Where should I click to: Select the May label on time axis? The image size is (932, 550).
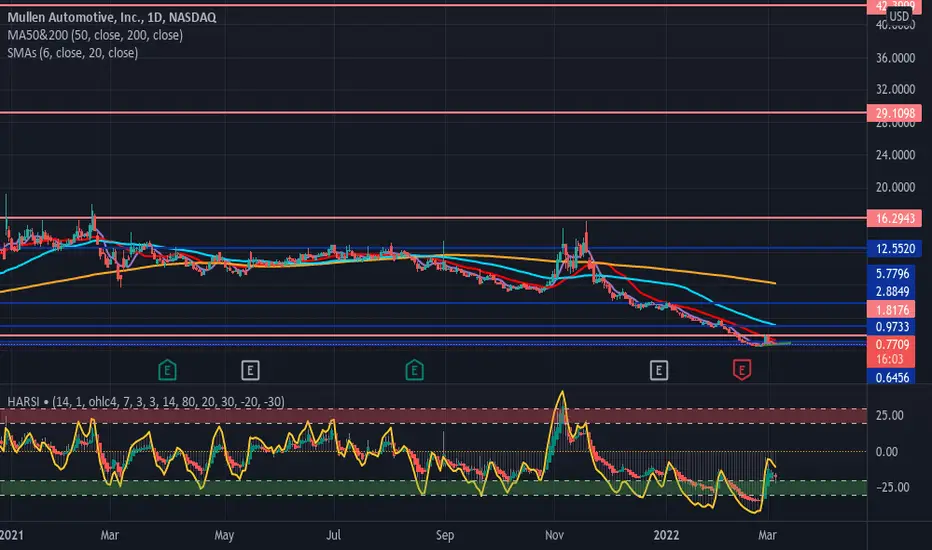(x=224, y=535)
